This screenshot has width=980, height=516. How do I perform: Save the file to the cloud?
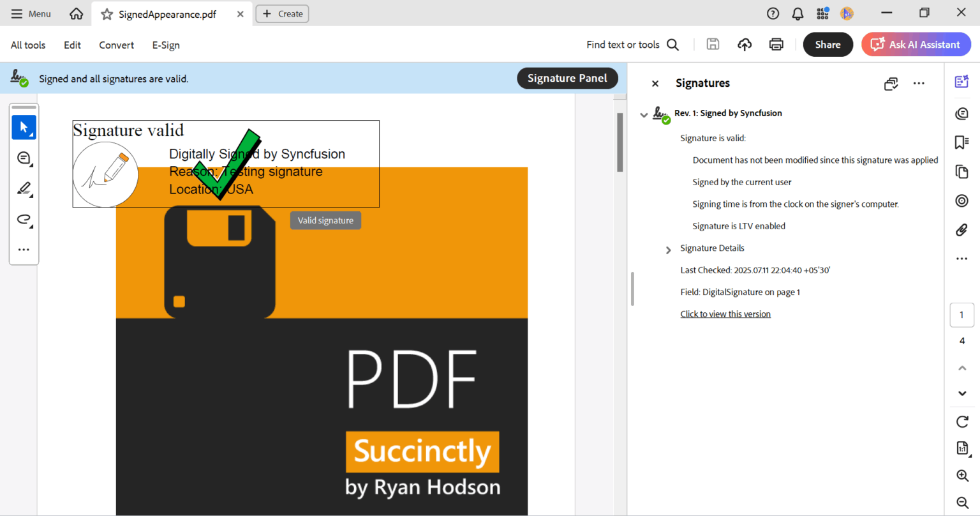tap(744, 44)
